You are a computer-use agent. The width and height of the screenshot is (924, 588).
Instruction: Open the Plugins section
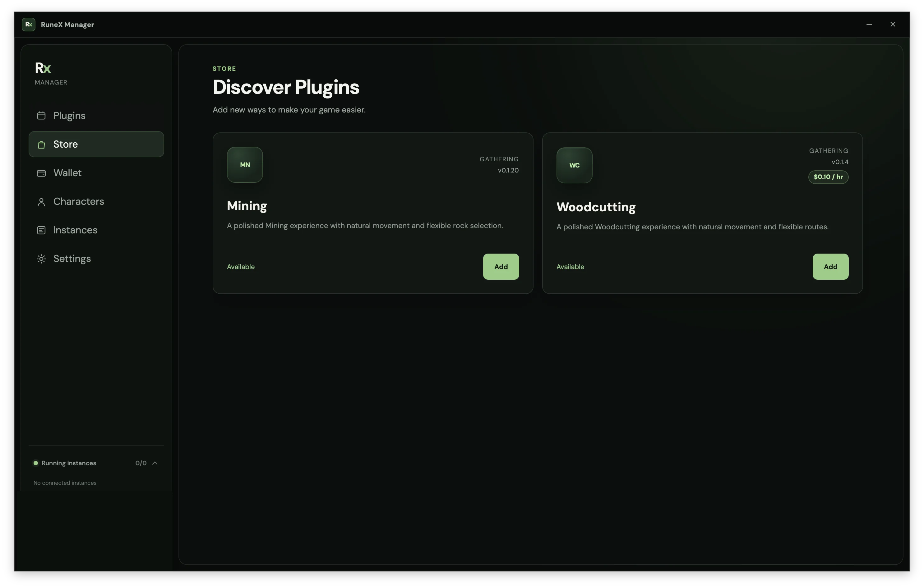pos(96,115)
